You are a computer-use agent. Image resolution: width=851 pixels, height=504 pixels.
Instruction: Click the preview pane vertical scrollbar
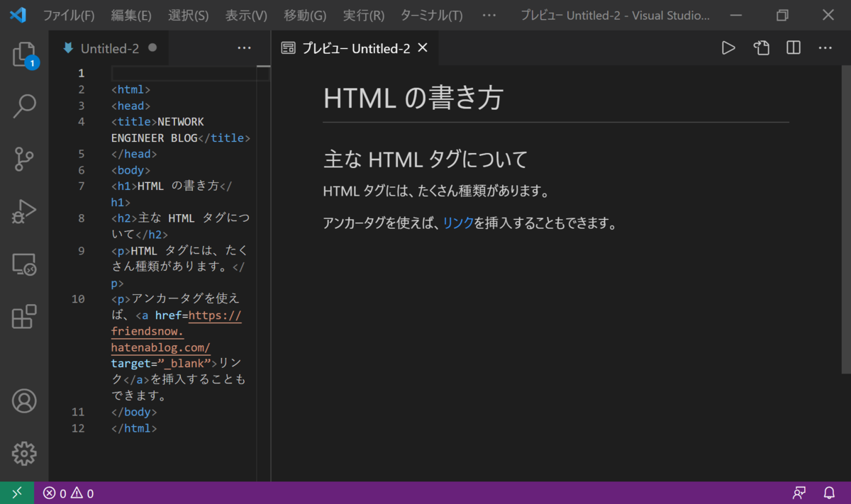pyautogui.click(x=846, y=220)
